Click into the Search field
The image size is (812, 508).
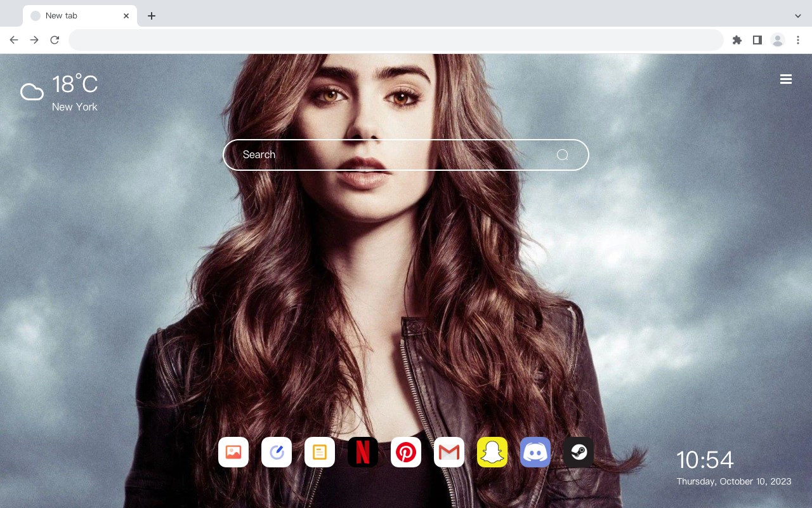pos(406,155)
